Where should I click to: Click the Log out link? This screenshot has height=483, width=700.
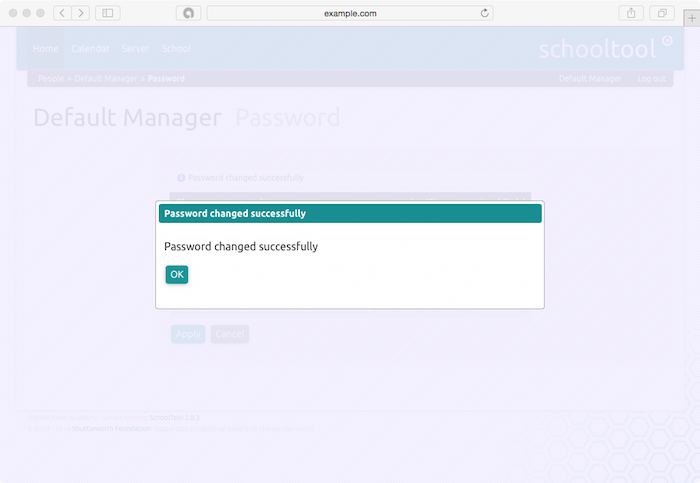pos(651,79)
